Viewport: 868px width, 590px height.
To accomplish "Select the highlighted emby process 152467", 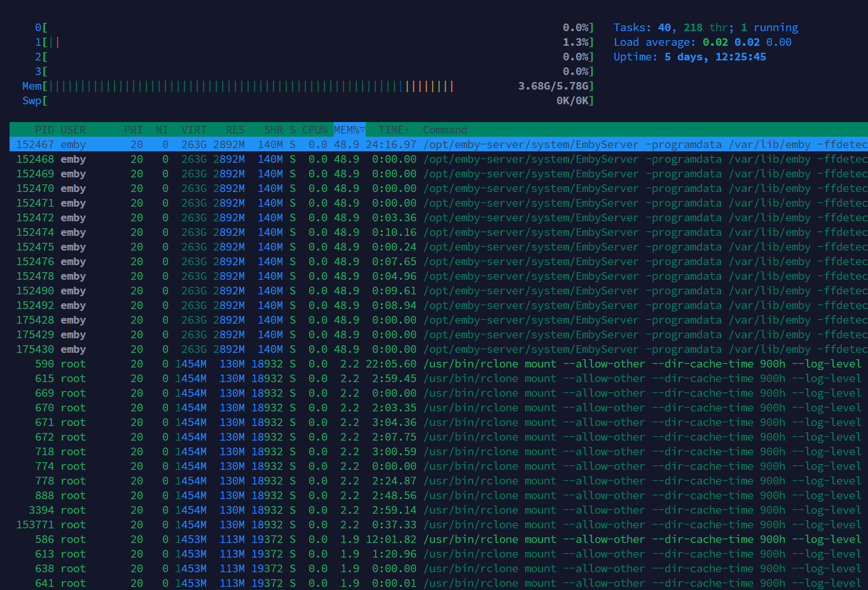I will point(439,144).
